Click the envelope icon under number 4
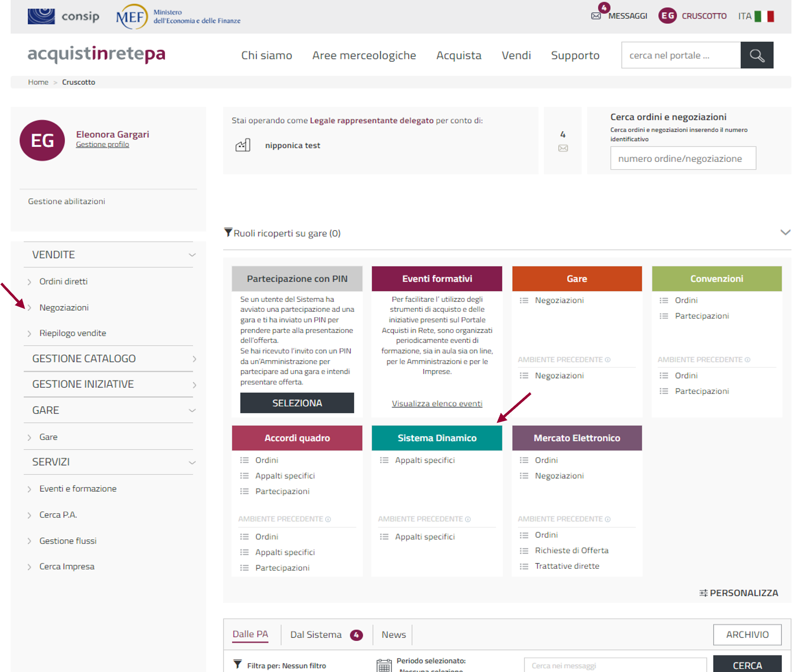801x672 pixels. (x=563, y=148)
